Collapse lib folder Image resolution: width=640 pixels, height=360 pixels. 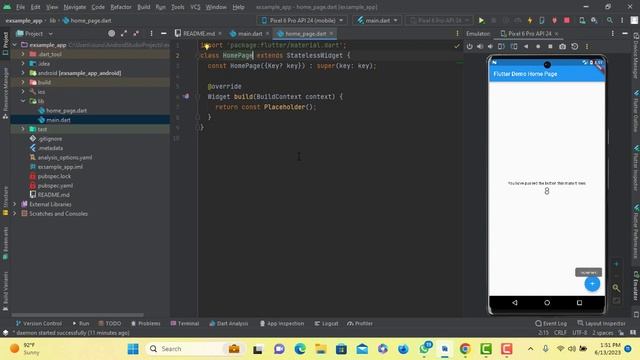click(x=23, y=101)
